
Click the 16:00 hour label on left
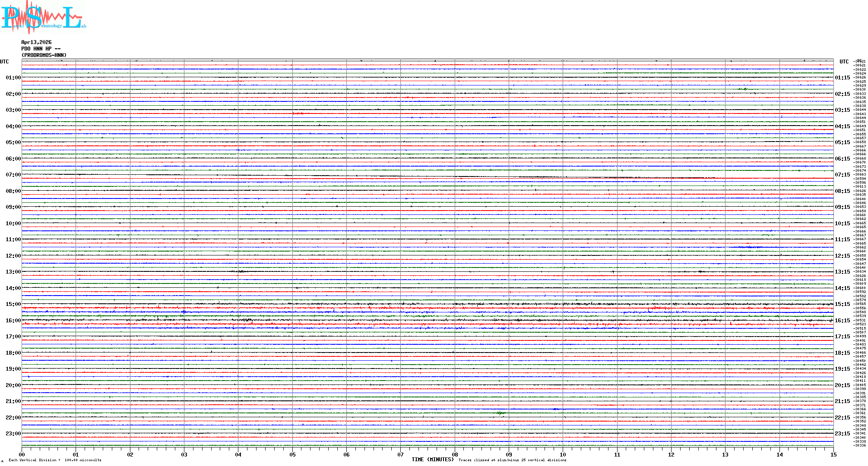click(x=13, y=321)
